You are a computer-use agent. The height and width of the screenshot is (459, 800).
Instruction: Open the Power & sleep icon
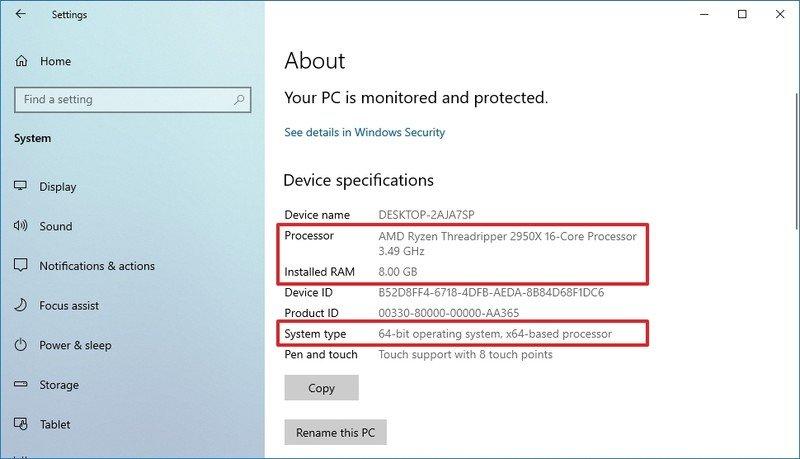[x=20, y=345]
